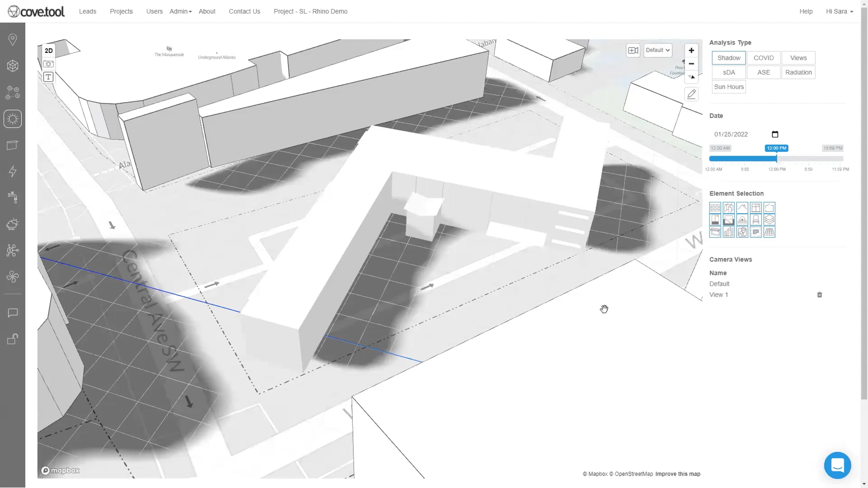Open the 3D cube geometry sidebar page

click(x=13, y=66)
